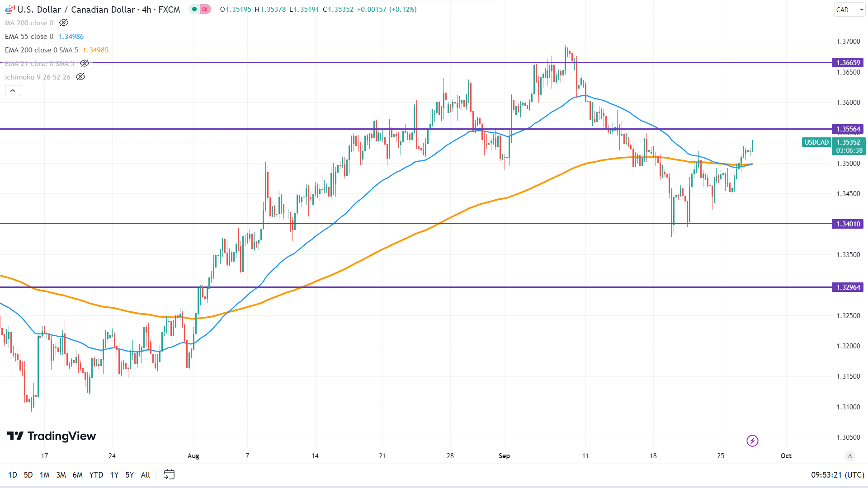Switch to the YTD range
This screenshot has height=488, width=868.
96,475
